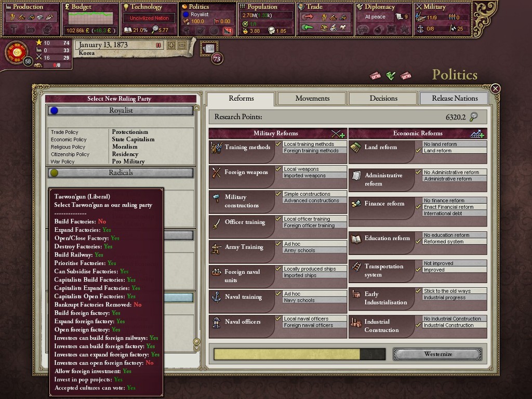
Task: Open the Technology panel
Action: tap(149, 19)
